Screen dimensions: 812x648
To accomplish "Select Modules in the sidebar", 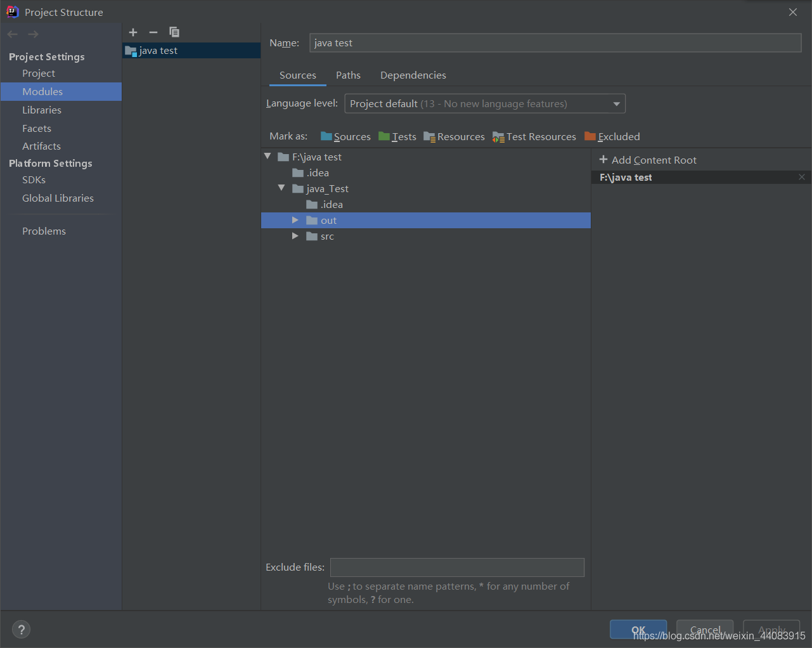I will [x=61, y=91].
